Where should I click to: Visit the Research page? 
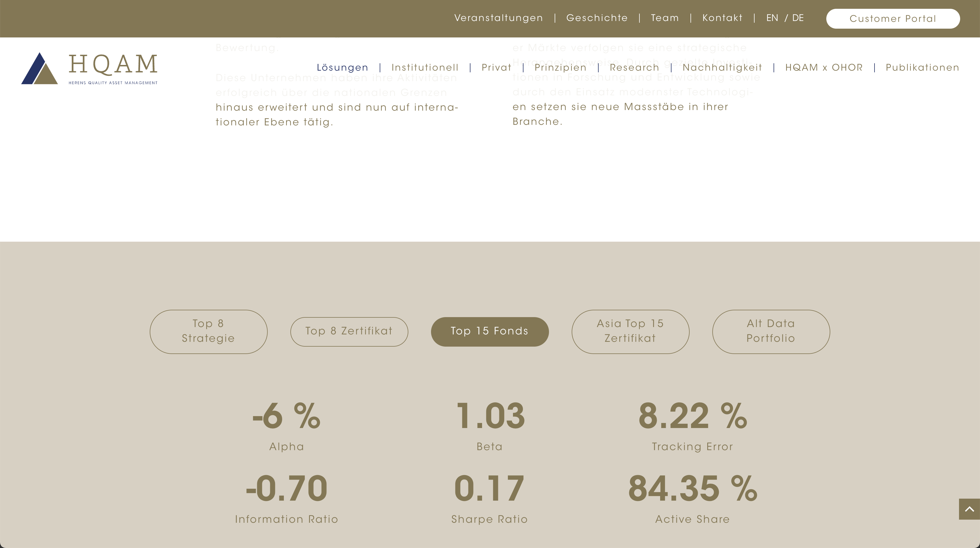(634, 68)
